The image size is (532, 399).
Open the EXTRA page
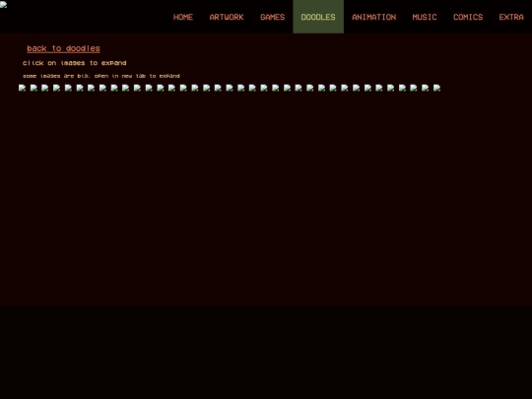511,17
